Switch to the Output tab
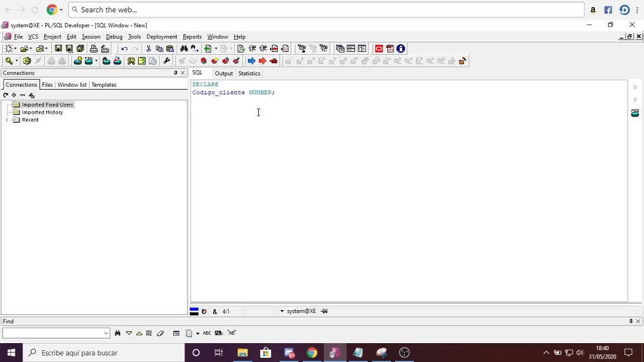This screenshot has width=644, height=362. tap(224, 74)
